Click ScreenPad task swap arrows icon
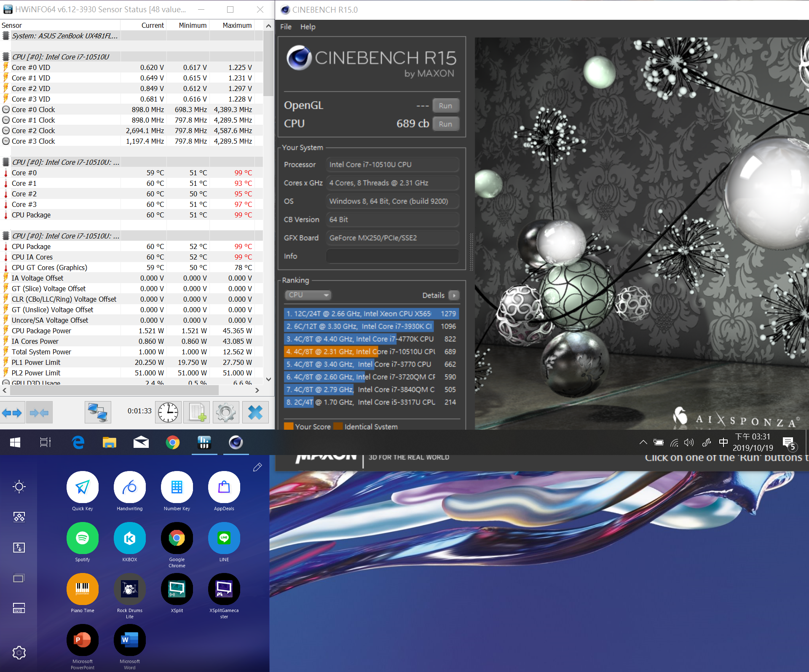This screenshot has height=672, width=809. click(19, 547)
